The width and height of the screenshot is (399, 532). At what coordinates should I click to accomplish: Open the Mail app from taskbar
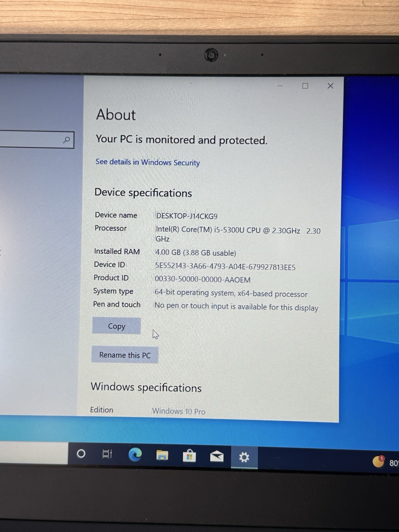[216, 457]
